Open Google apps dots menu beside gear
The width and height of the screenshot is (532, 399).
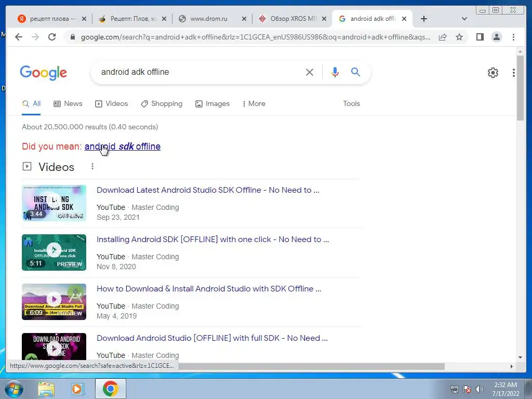click(514, 73)
